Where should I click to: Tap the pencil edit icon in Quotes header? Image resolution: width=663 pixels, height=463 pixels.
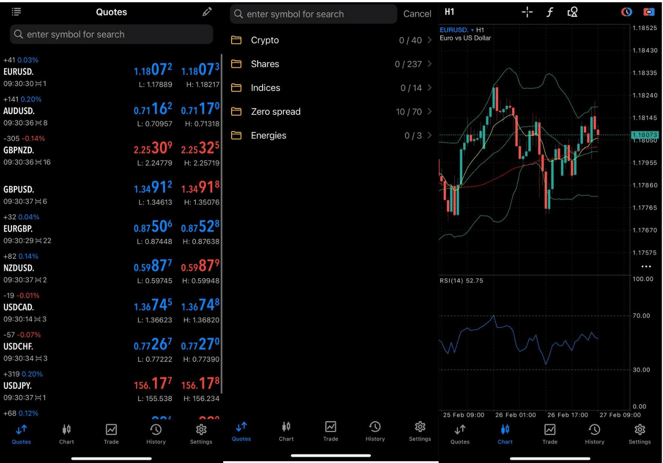click(x=207, y=12)
